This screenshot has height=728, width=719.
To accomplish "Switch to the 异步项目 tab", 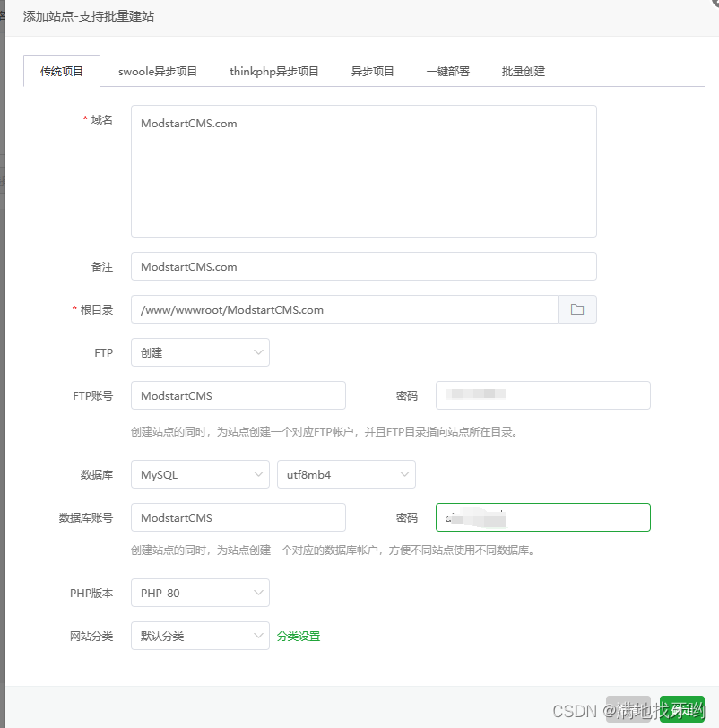I will [373, 71].
